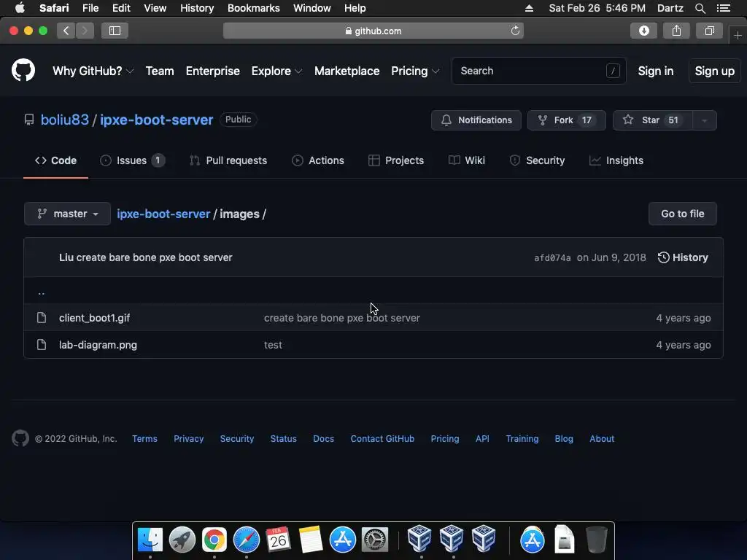Click Safari compass icon in dock

pos(247,540)
